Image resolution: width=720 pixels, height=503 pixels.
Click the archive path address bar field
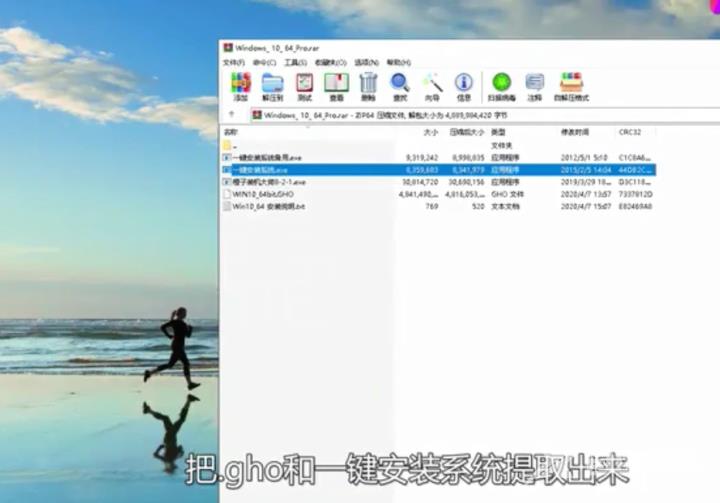coord(486,115)
